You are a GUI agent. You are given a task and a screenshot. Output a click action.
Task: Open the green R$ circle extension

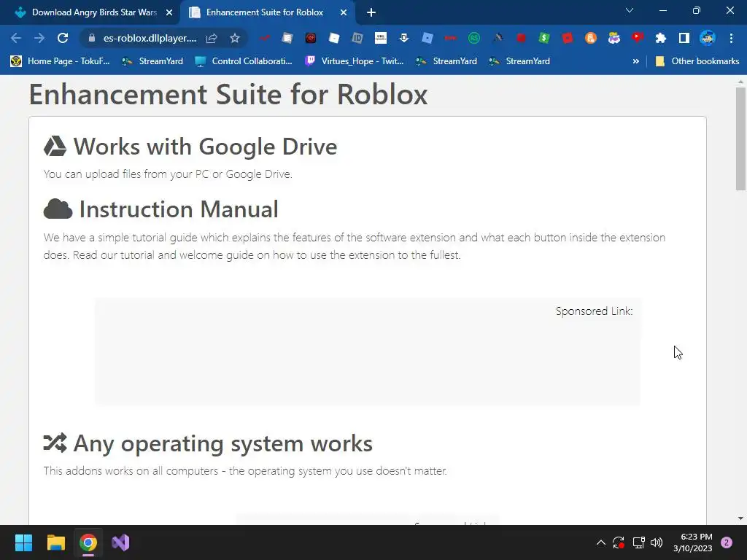click(474, 38)
